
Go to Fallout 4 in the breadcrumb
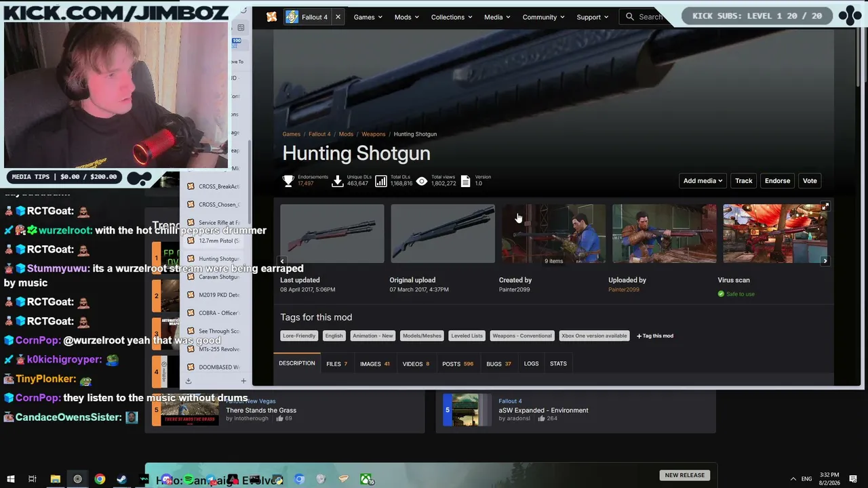319,134
